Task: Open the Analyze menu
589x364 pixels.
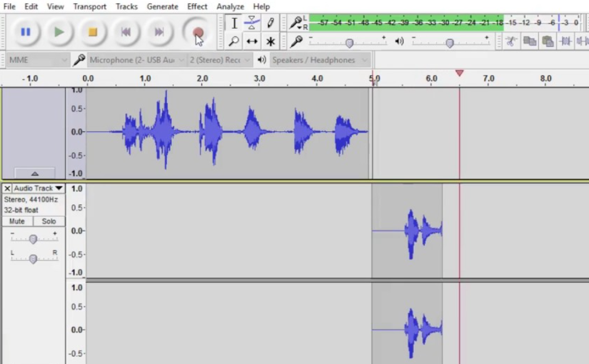Action: click(x=230, y=6)
